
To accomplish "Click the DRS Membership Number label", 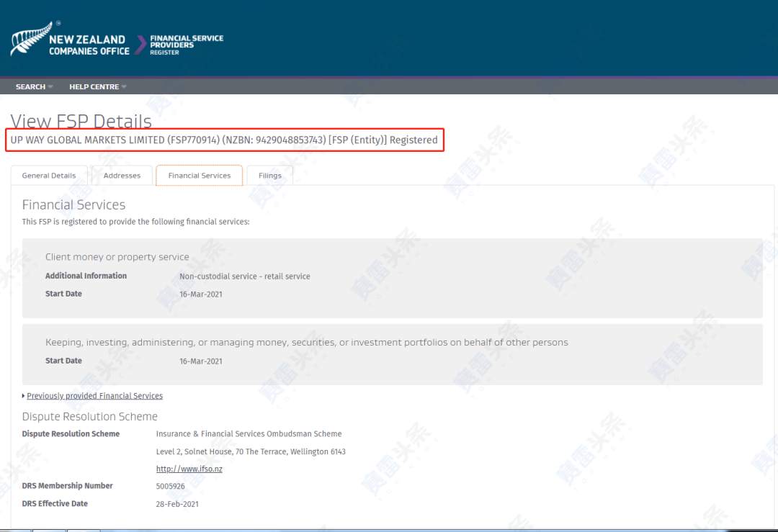I will coord(68,486).
